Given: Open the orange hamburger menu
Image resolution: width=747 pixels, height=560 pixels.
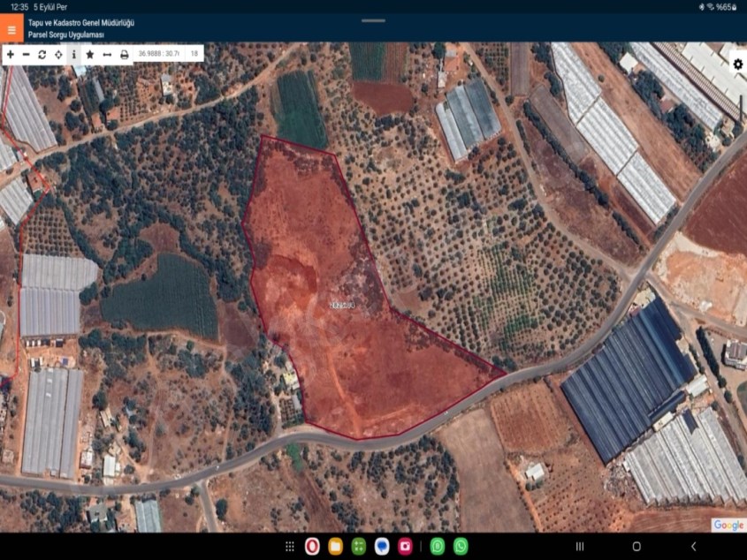Looking at the screenshot, I should [11, 29].
